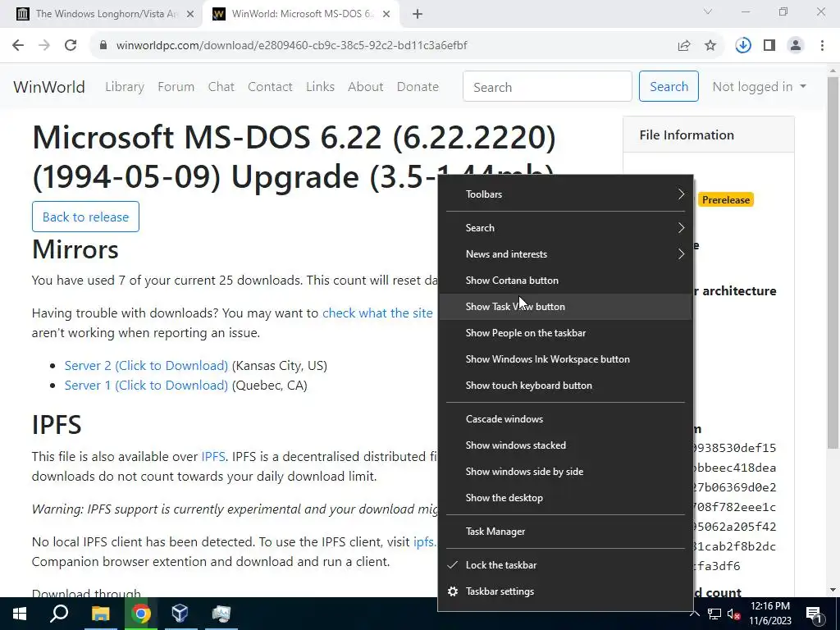
Task: Click the blue Search button
Action: tap(669, 86)
